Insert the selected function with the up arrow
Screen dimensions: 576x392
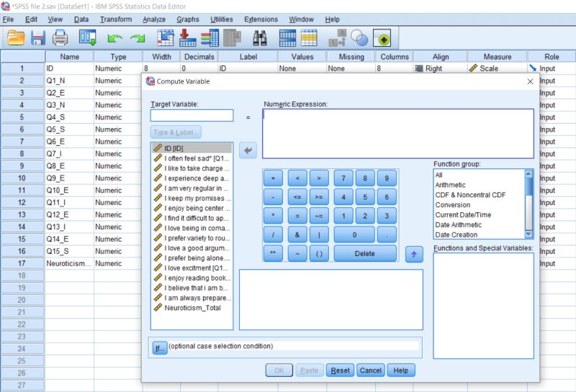click(x=414, y=255)
